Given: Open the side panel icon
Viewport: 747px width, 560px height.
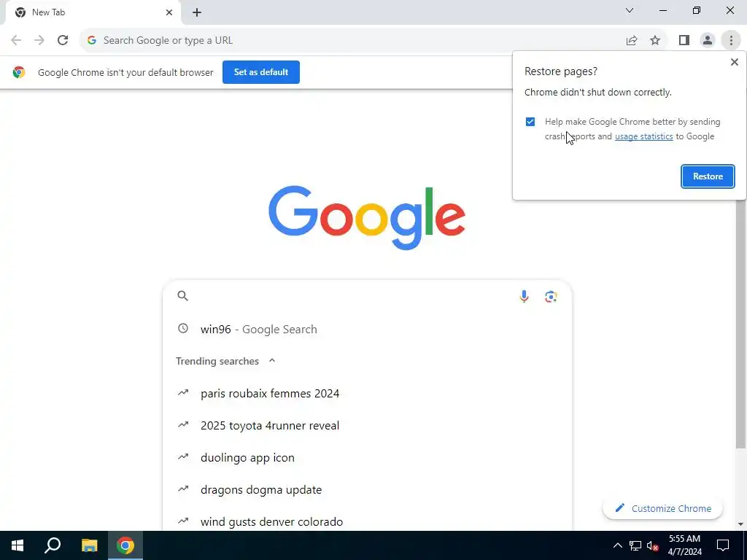Looking at the screenshot, I should click(684, 41).
